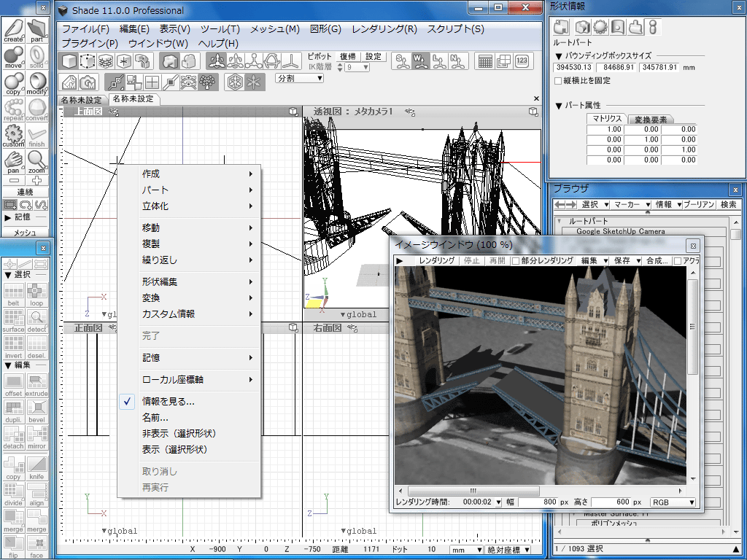Click the first bounding box size field

(573, 68)
